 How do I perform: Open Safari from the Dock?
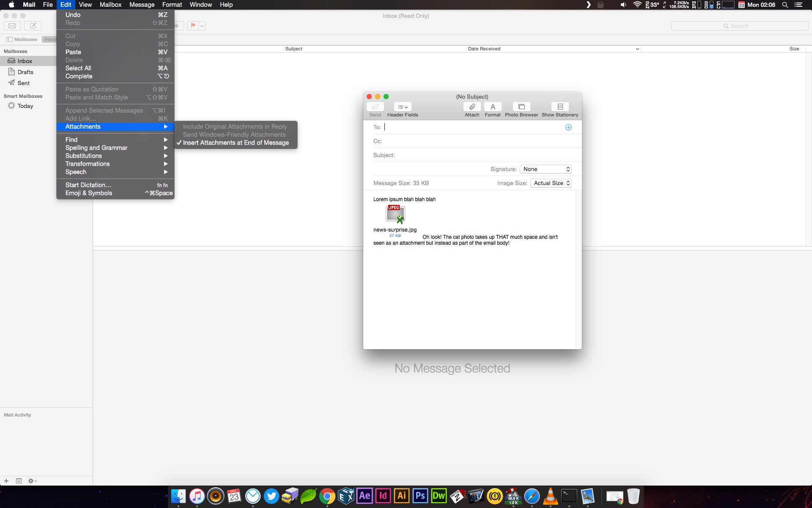(x=532, y=496)
